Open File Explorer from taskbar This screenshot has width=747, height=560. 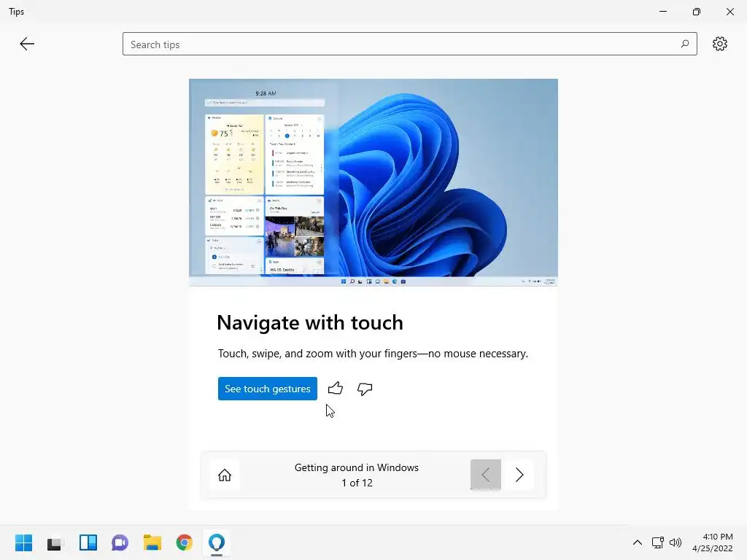[x=152, y=542]
